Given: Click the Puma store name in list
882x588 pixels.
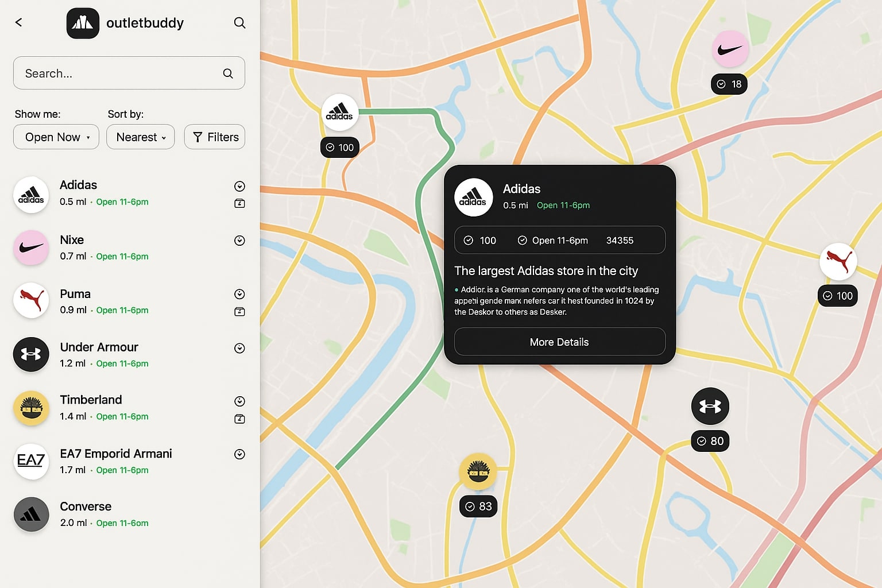Looking at the screenshot, I should click(x=75, y=294).
